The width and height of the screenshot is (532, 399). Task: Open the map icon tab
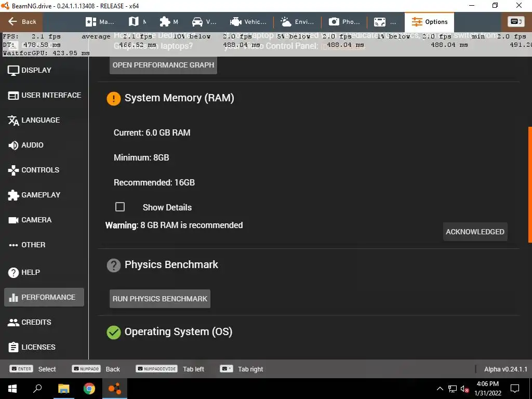[x=138, y=22]
